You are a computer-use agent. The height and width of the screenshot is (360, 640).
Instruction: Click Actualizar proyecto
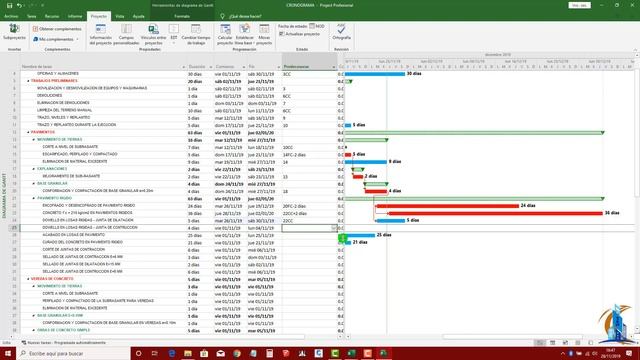[x=299, y=34]
